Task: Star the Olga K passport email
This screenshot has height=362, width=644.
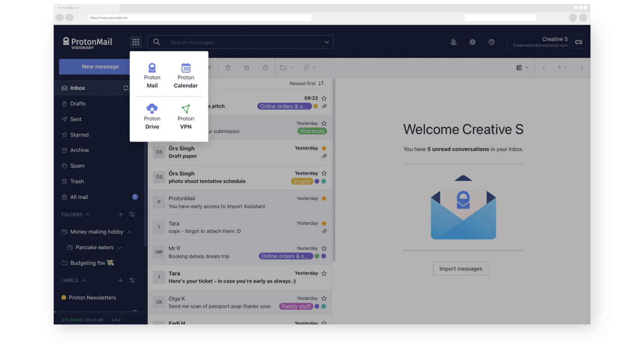Action: point(324,298)
